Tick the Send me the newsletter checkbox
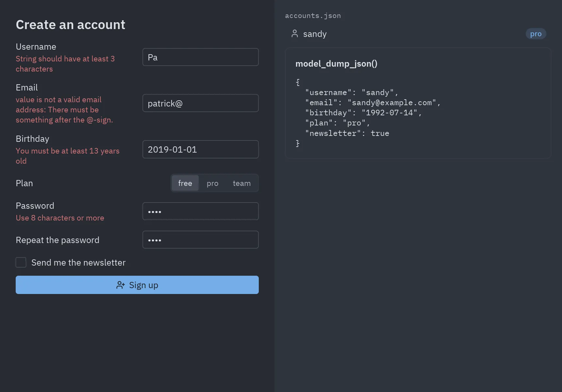This screenshot has height=392, width=562. point(21,262)
